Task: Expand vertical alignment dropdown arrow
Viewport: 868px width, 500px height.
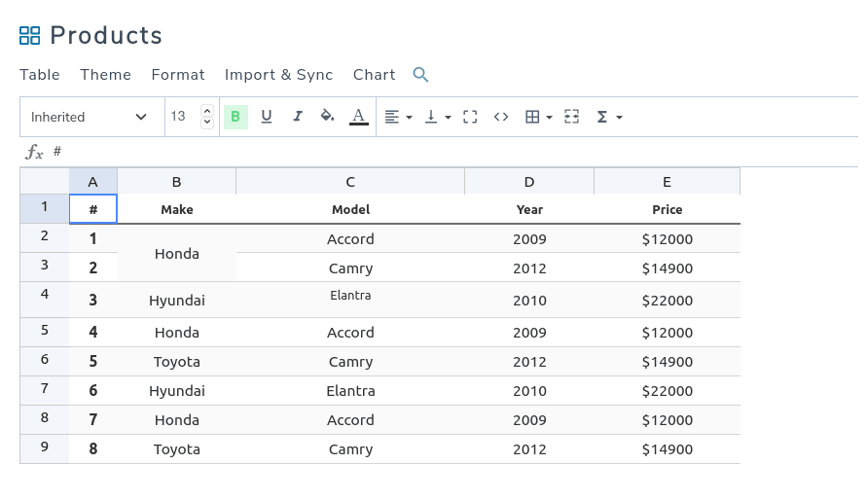Action: click(448, 118)
